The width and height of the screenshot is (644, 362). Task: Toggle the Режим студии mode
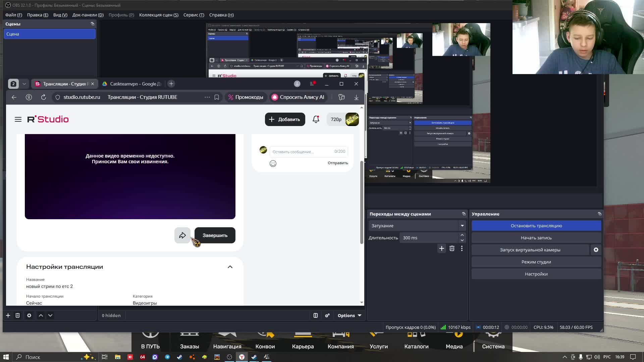[x=536, y=262]
